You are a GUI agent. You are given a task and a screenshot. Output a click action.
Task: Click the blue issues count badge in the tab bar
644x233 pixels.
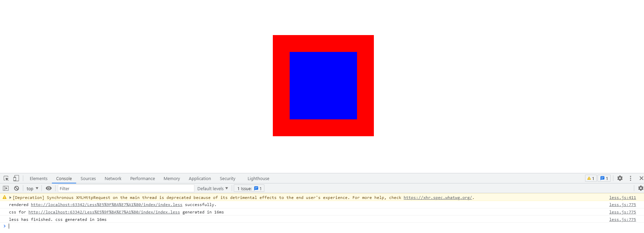click(x=604, y=178)
